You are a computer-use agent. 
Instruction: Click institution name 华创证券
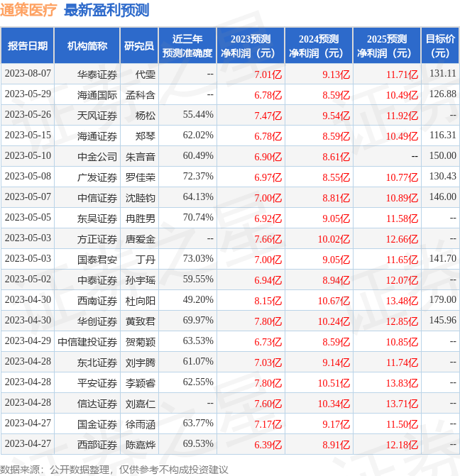pyautogui.click(x=97, y=321)
